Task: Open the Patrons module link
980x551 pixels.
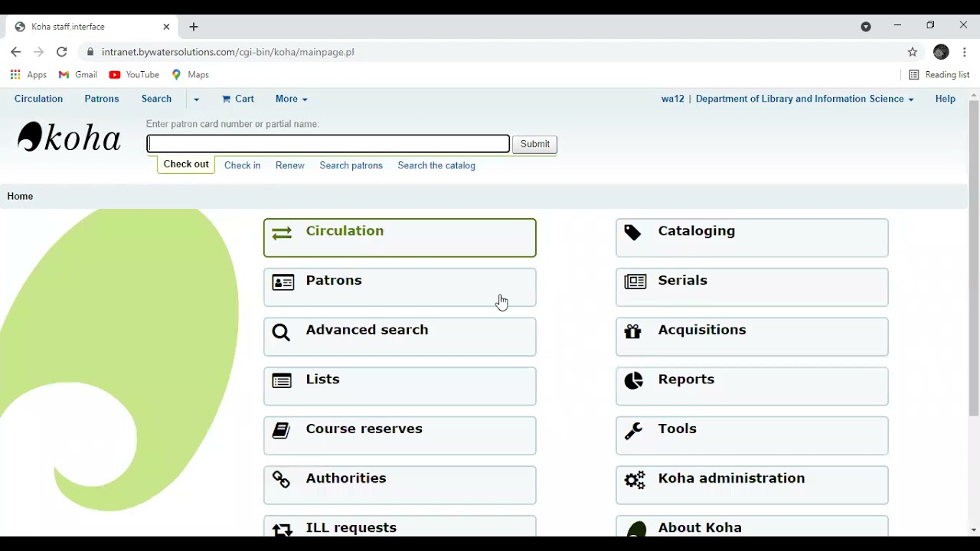Action: 400,288
